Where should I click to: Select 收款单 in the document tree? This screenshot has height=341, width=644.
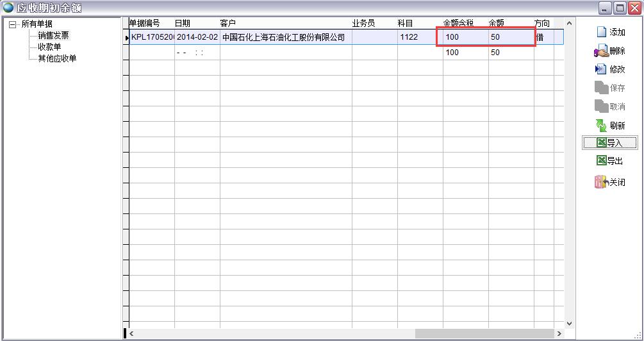[x=49, y=47]
